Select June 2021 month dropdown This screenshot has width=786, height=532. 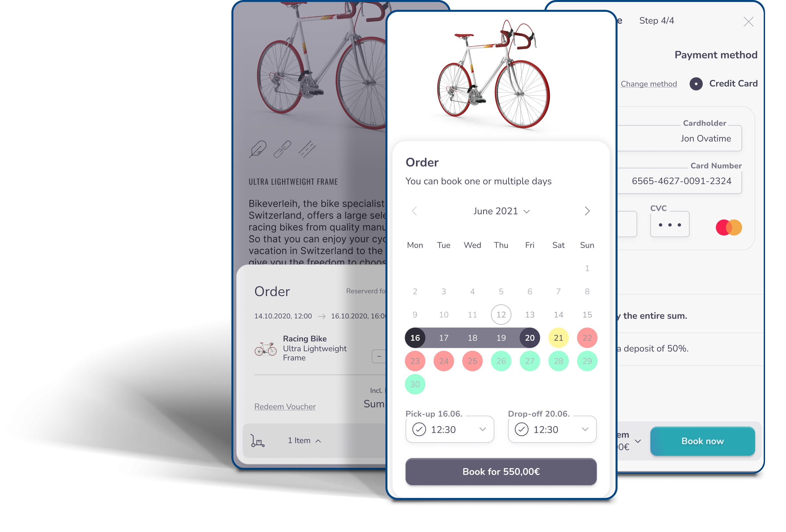(502, 211)
